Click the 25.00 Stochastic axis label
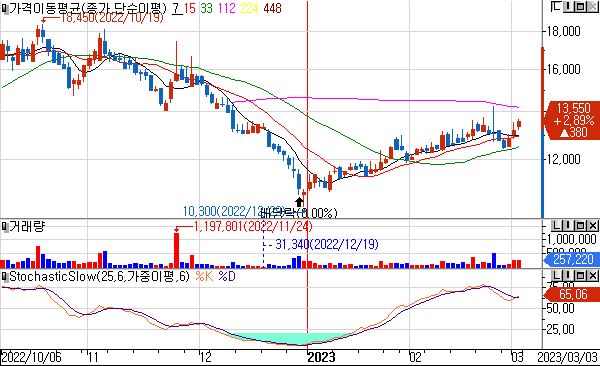Image resolution: width=600 pixels, height=366 pixels. pyautogui.click(x=561, y=329)
